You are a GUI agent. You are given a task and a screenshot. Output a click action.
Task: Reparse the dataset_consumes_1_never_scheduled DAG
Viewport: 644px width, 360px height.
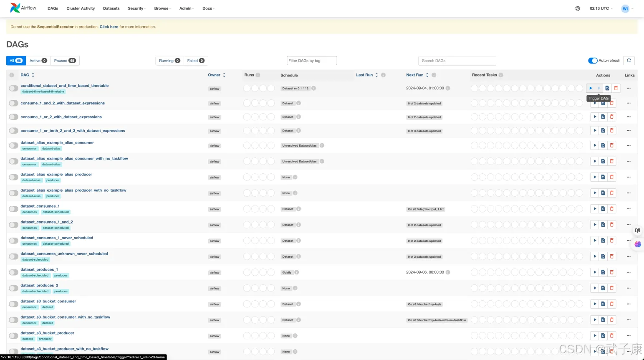pos(603,241)
